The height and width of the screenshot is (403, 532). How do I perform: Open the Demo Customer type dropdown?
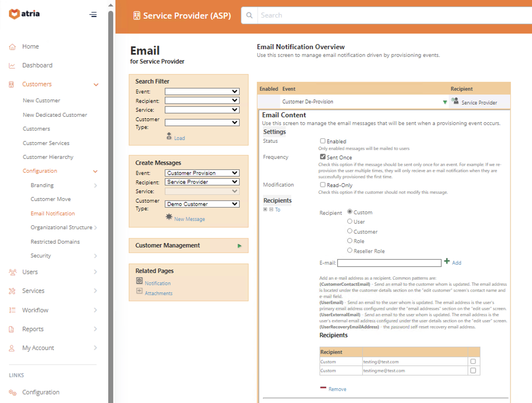pyautogui.click(x=202, y=204)
